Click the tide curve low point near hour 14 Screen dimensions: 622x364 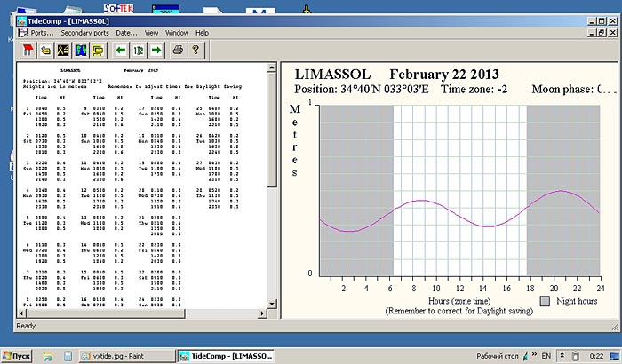(489, 226)
